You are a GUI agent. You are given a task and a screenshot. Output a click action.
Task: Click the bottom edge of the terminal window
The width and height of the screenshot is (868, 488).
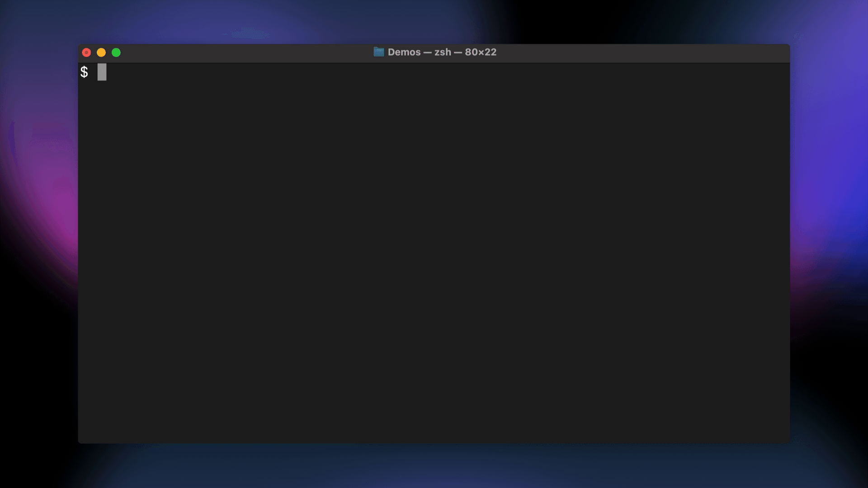(x=434, y=441)
